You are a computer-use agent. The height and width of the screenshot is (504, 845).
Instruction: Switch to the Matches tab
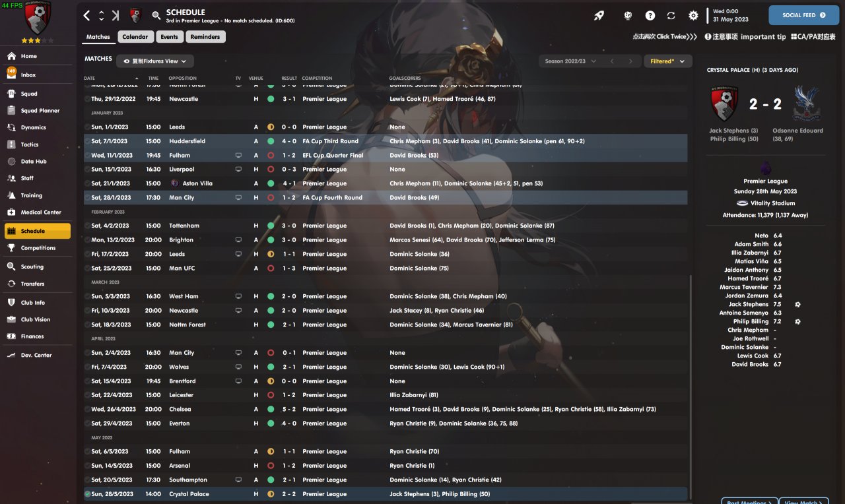pyautogui.click(x=98, y=37)
